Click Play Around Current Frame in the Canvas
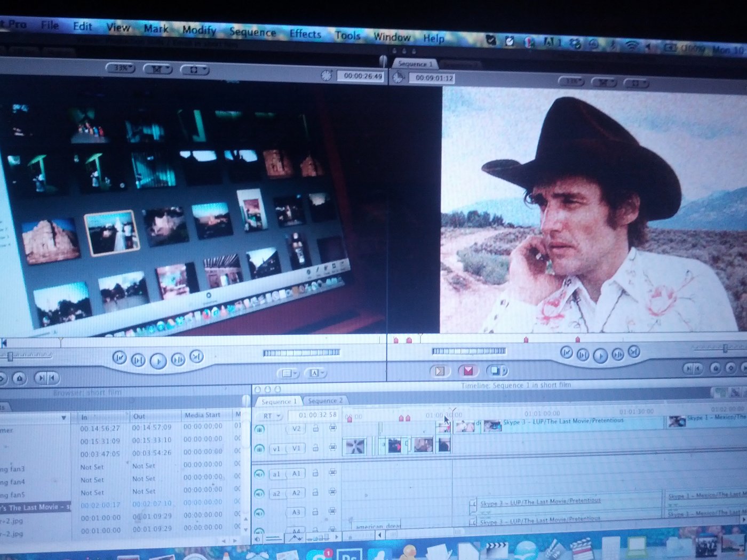Viewport: 747px width, 560px height. (x=618, y=354)
